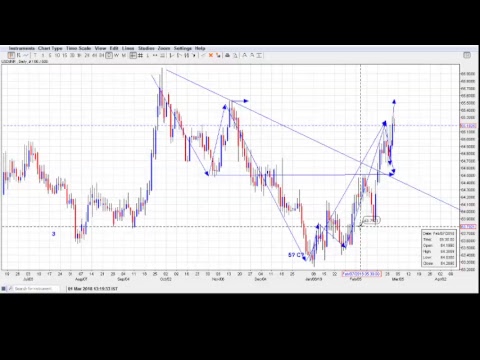
Task: Click the panel layout icon at top right
Action: pyautogui.click(x=467, y=55)
